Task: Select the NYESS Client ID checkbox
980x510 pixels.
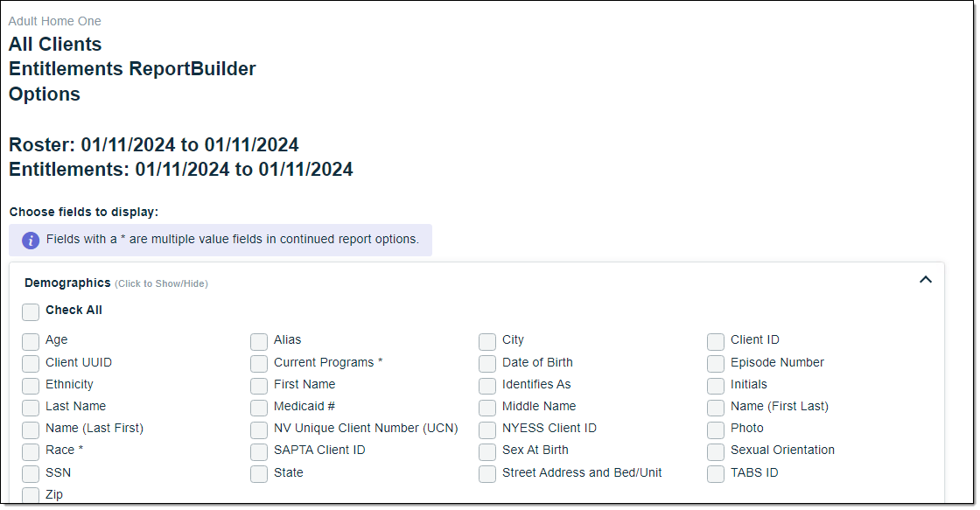Action: tap(487, 430)
